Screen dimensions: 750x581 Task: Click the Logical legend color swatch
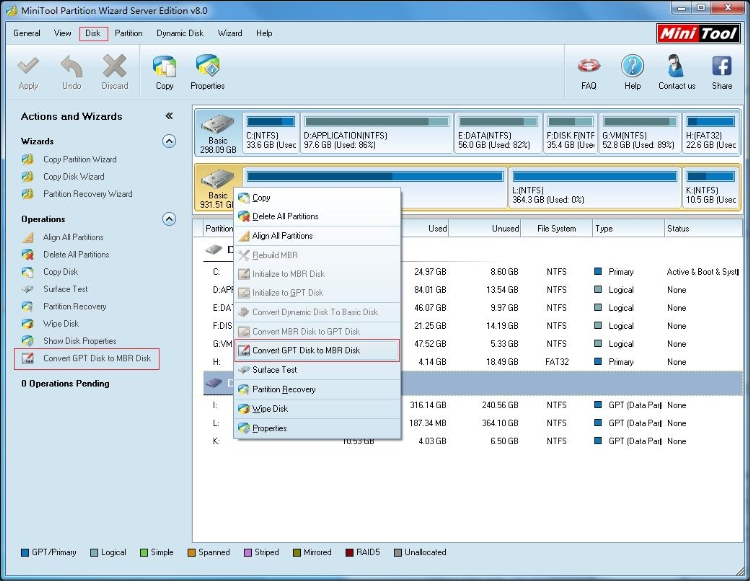pos(94,553)
